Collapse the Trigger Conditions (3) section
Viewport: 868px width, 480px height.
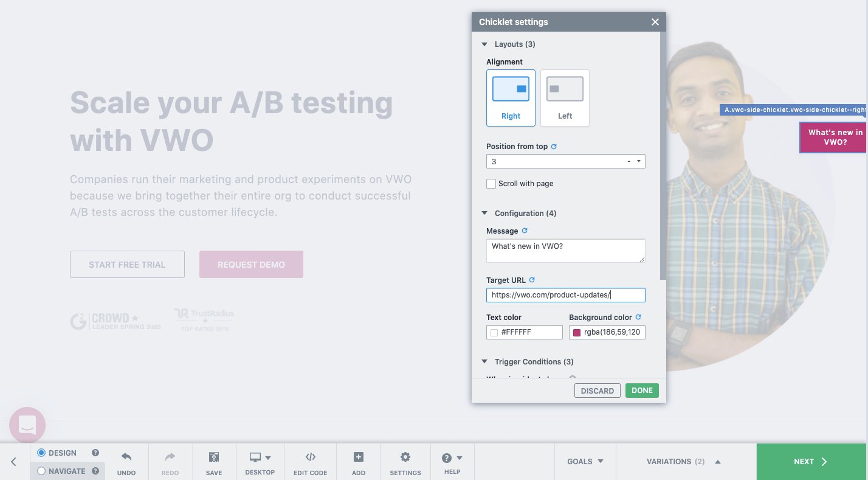pos(484,362)
